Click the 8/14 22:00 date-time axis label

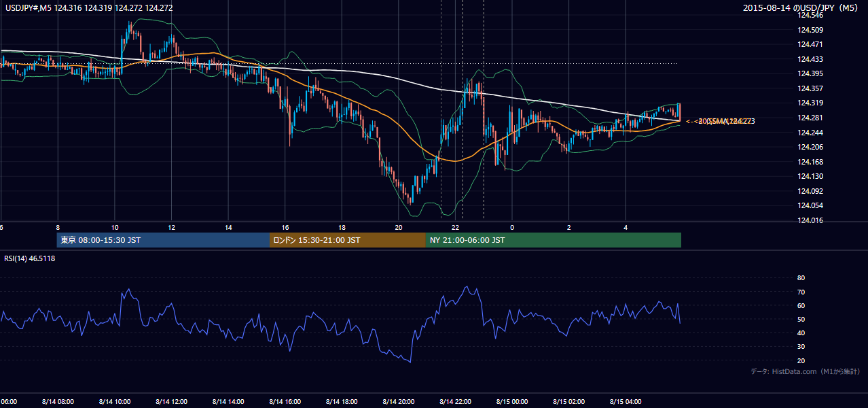[x=456, y=402]
